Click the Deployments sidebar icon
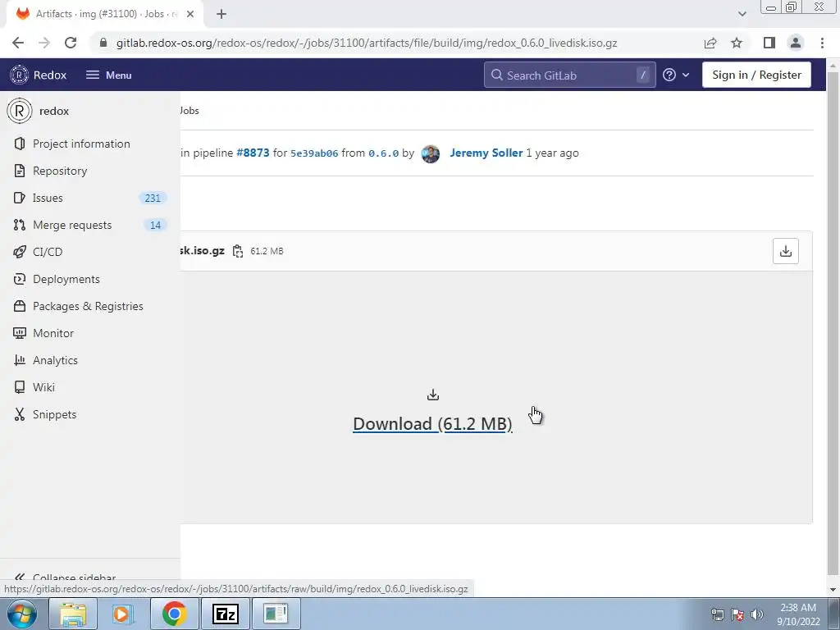The height and width of the screenshot is (630, 840). pyautogui.click(x=20, y=279)
